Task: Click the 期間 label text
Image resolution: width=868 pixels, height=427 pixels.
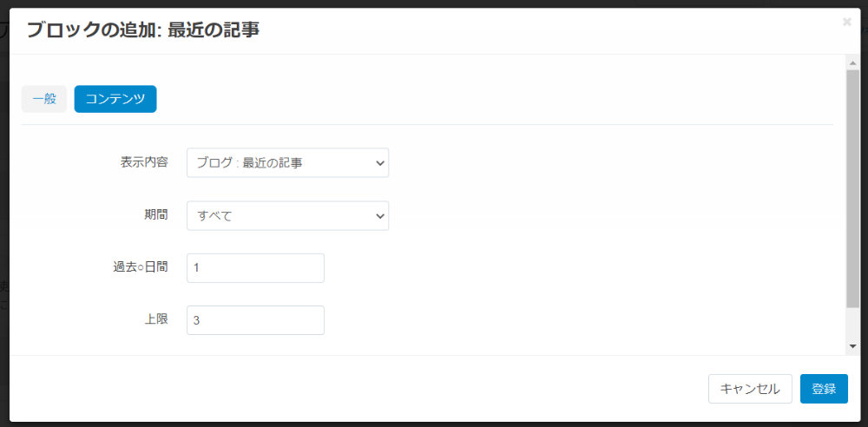Action: tap(156, 215)
